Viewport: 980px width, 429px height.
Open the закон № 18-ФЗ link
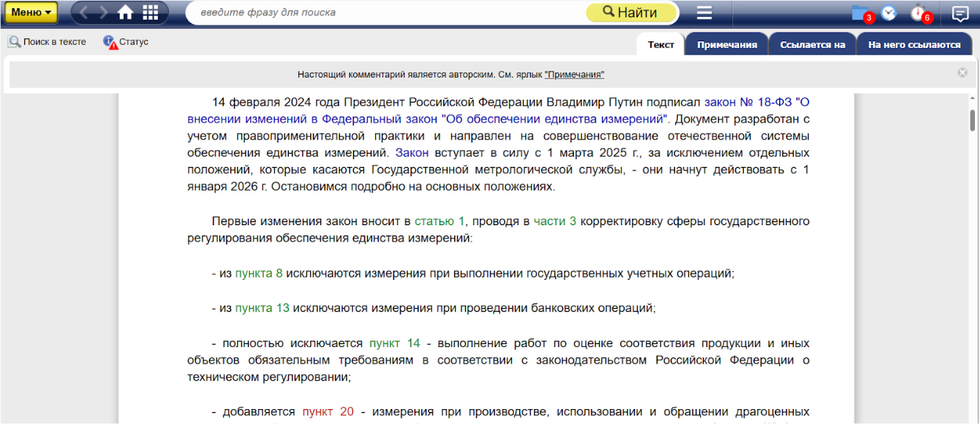coord(498,110)
